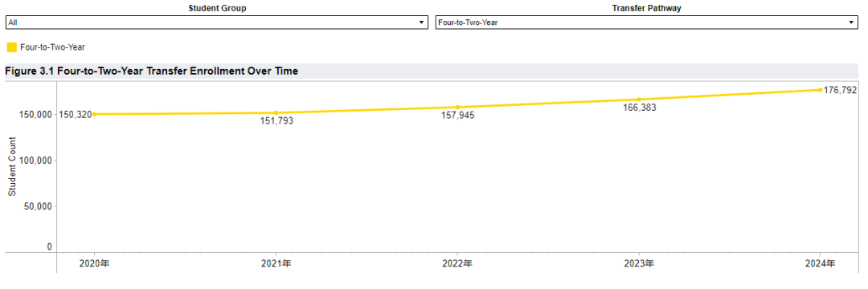Image resolution: width=868 pixels, height=289 pixels.
Task: Click the 2024年 x-axis label
Action: 821,264
